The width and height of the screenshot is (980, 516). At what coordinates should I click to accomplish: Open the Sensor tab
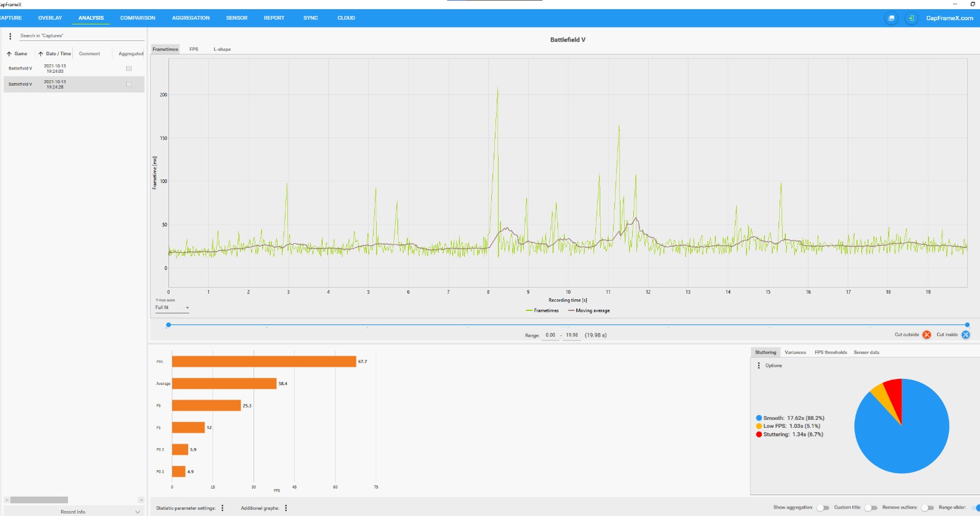(x=237, y=18)
